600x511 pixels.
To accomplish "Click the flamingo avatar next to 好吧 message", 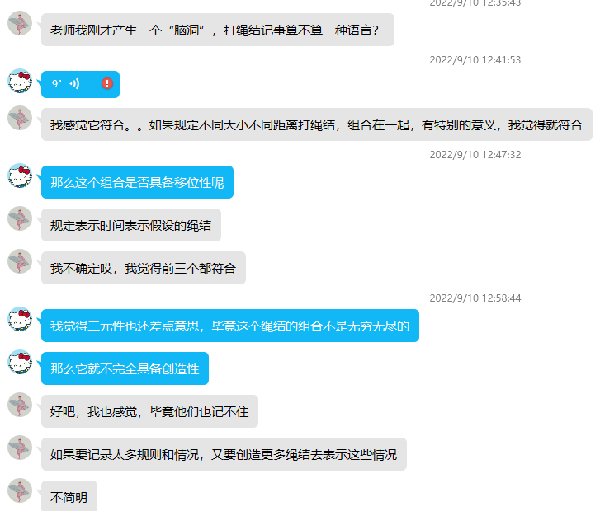I will click(x=20, y=404).
